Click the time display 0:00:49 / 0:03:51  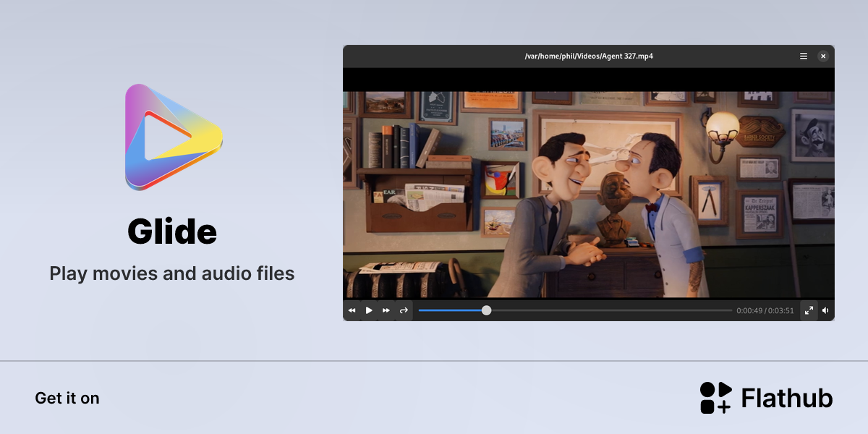point(765,310)
